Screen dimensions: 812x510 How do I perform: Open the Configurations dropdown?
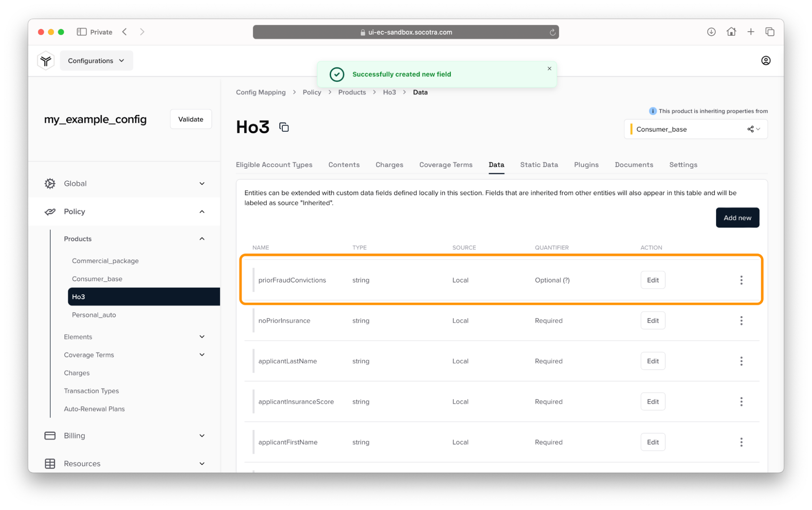pos(96,61)
